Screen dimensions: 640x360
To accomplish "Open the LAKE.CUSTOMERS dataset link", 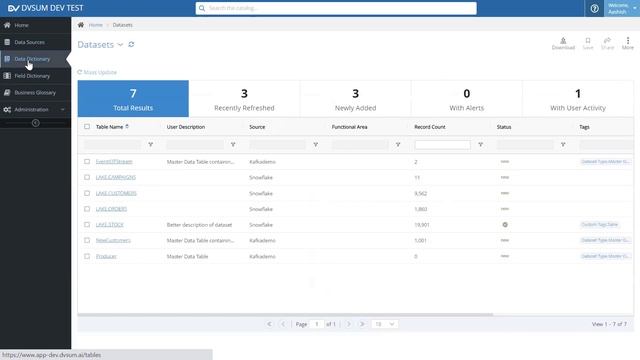I will 116,193.
